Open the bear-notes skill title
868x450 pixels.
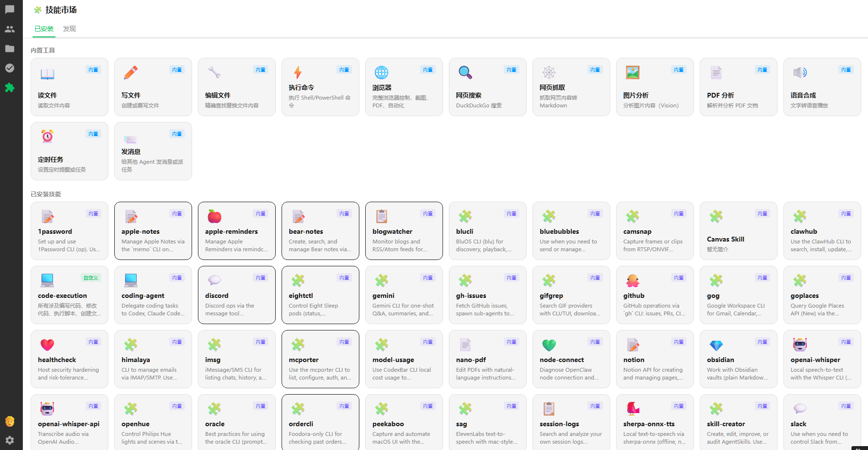pyautogui.click(x=306, y=232)
